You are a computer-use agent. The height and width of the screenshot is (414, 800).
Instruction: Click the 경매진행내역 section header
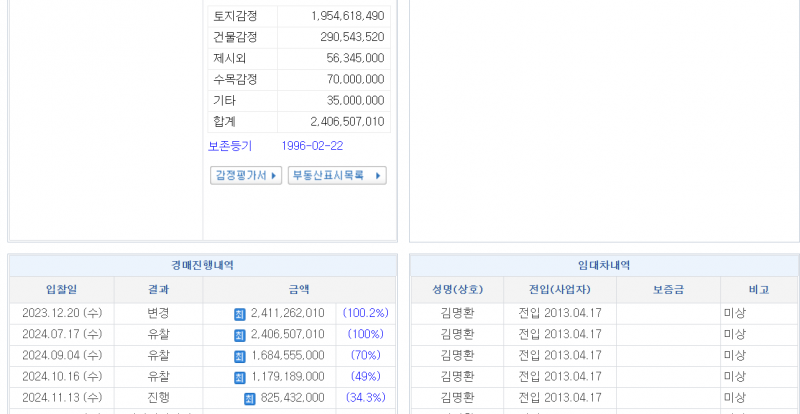203,265
